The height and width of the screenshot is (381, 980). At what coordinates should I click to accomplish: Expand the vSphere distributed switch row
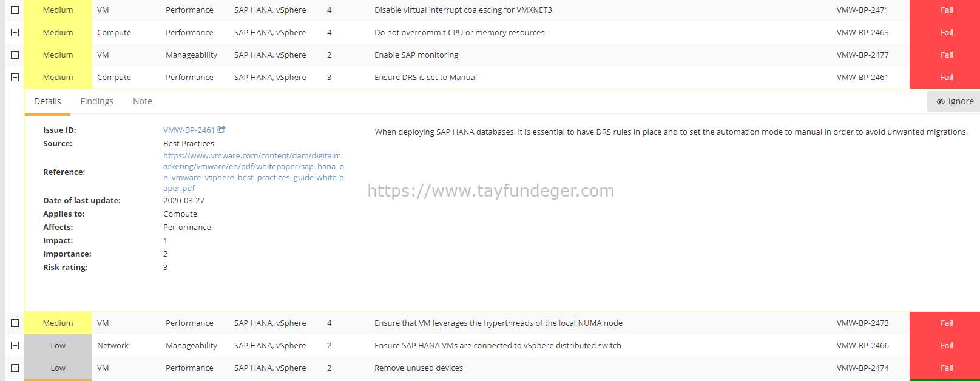15,345
